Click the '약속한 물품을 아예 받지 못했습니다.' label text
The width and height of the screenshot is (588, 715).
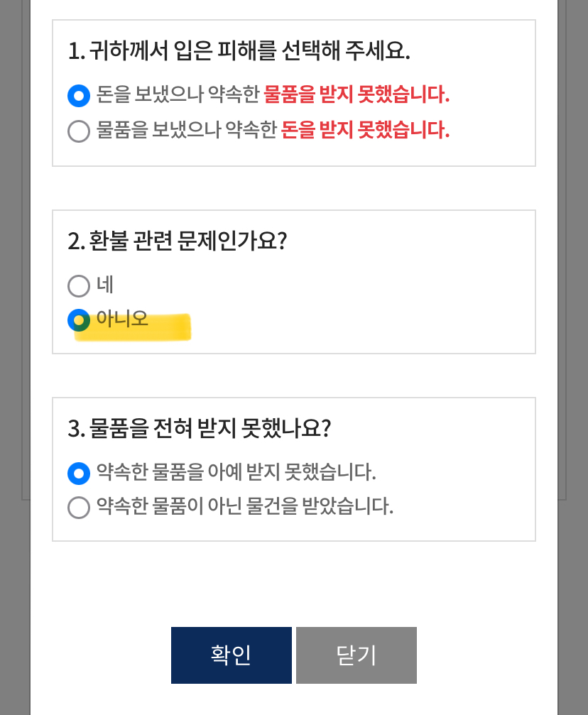tap(236, 471)
